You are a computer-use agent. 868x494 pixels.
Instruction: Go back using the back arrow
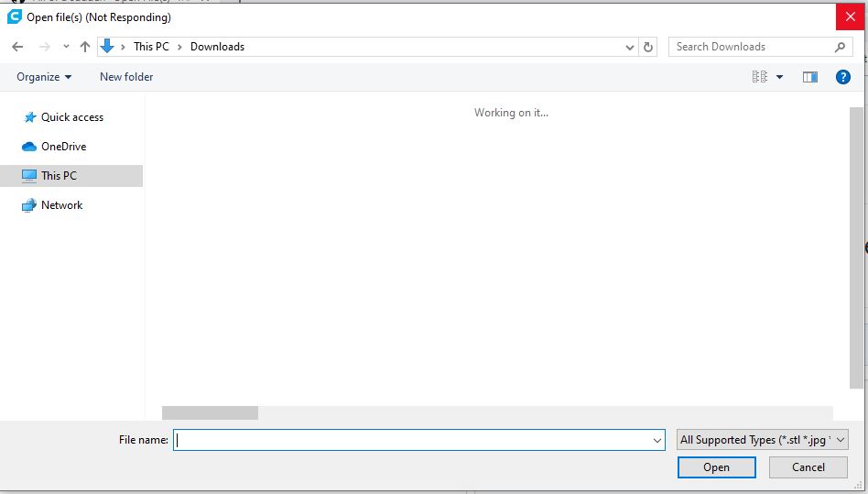click(x=17, y=47)
